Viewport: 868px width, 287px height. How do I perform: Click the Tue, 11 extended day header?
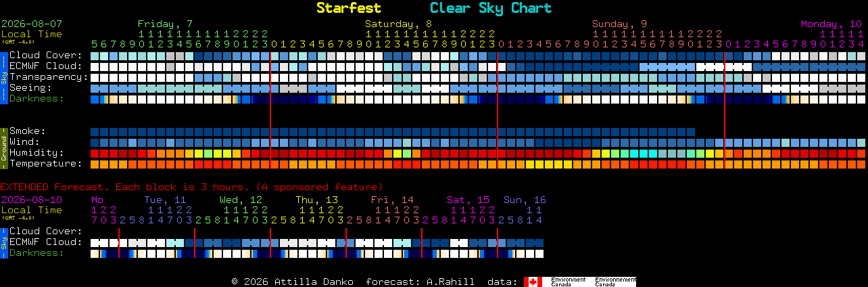tap(165, 200)
